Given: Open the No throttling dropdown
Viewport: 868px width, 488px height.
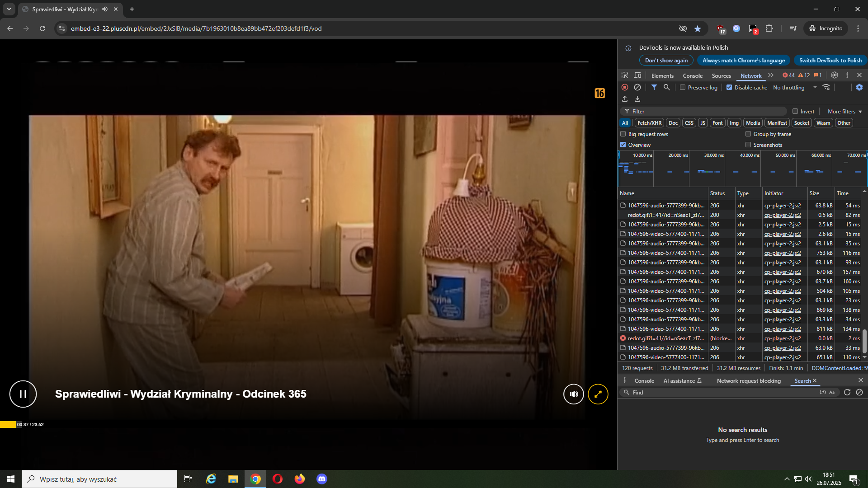Looking at the screenshot, I should tap(795, 88).
